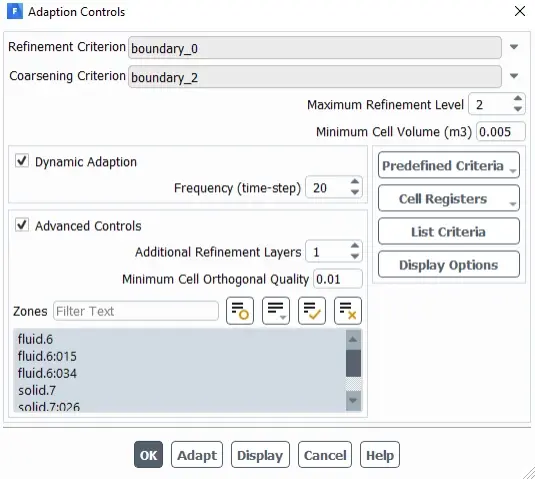Click the List Criteria button
Screen dimensions: 535x479
(x=449, y=232)
